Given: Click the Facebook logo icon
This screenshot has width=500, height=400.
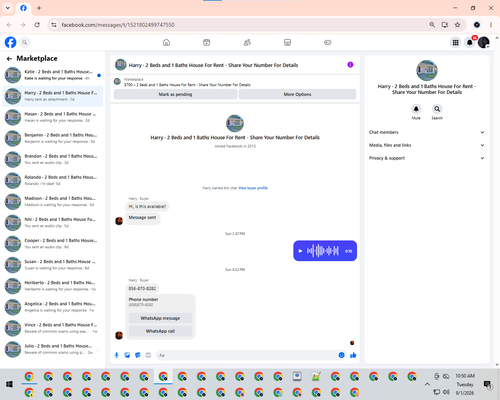Looking at the screenshot, I should coord(10,42).
